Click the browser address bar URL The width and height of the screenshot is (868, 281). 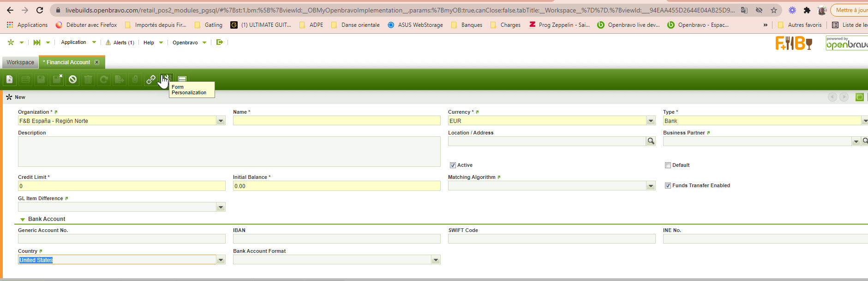(x=400, y=10)
